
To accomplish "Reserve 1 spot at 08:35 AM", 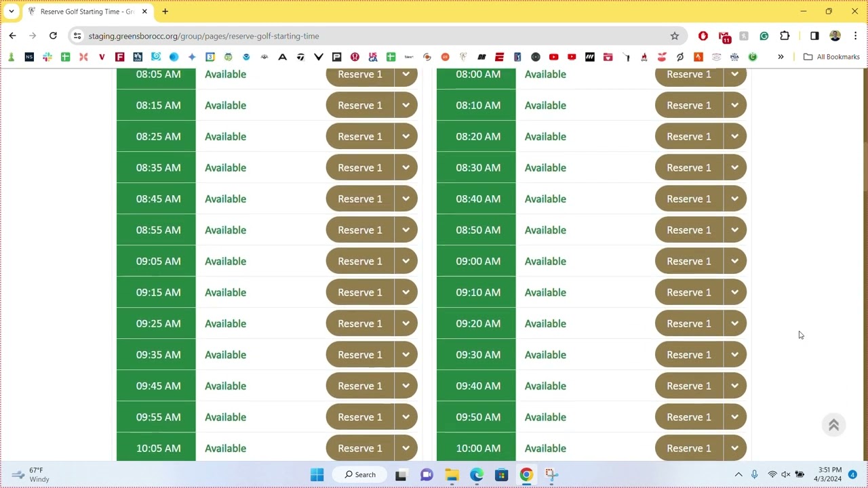I will pos(359,167).
